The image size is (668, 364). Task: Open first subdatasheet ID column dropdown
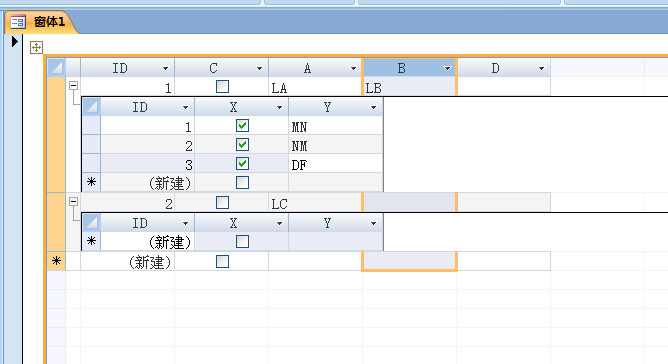click(185, 107)
